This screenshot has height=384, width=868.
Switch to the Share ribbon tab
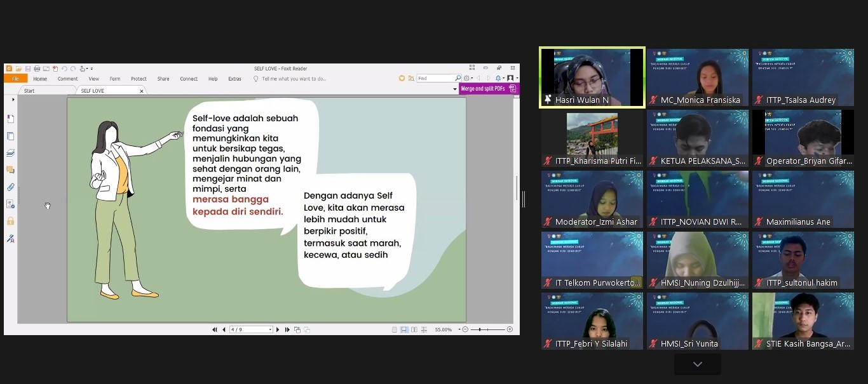point(163,79)
